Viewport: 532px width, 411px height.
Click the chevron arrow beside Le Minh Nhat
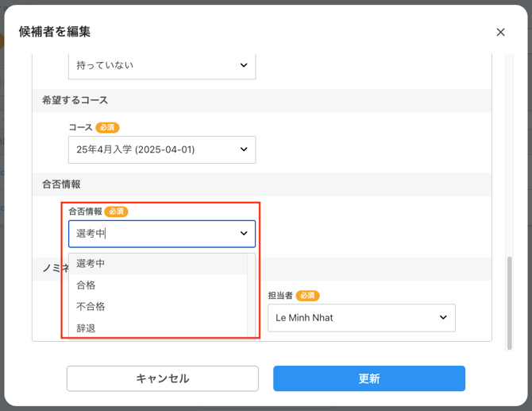click(x=443, y=318)
